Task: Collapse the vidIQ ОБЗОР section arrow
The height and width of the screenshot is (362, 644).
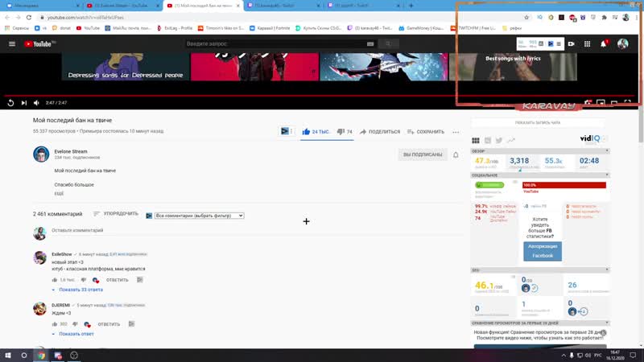Action: click(607, 151)
